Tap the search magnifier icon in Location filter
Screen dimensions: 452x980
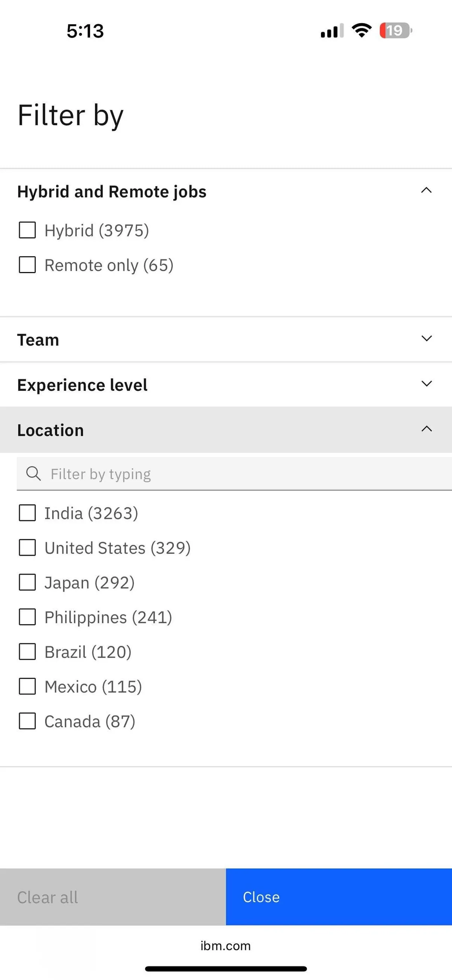(x=33, y=474)
